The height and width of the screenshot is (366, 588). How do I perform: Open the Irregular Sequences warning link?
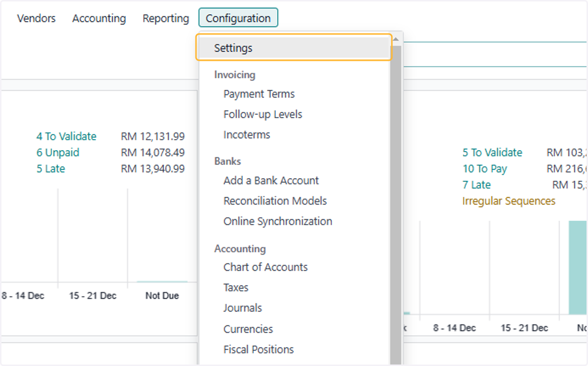click(509, 201)
